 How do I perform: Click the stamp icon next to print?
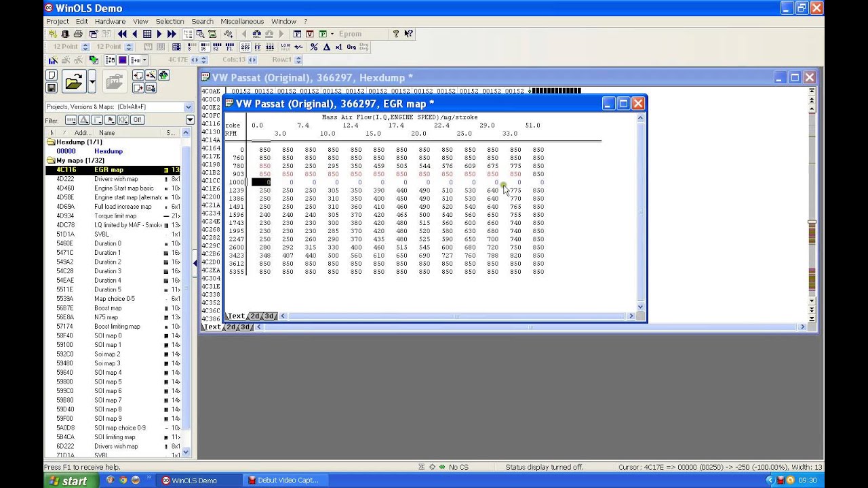pyautogui.click(x=65, y=34)
